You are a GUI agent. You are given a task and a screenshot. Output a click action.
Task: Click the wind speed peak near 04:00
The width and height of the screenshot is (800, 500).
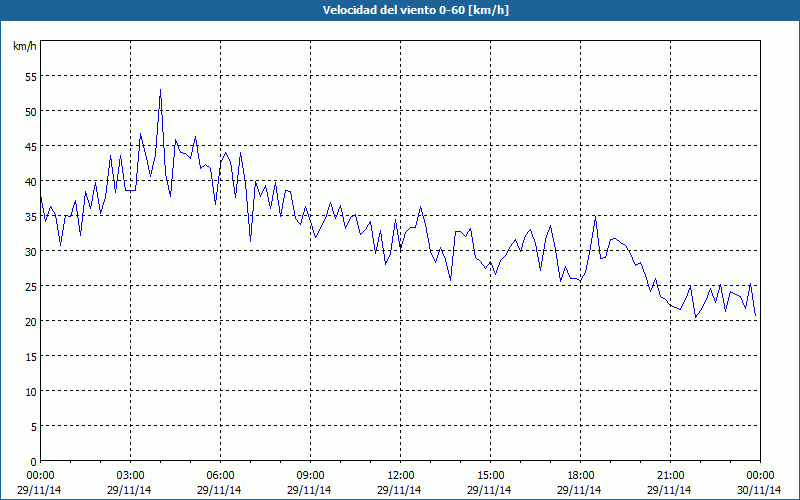click(x=160, y=90)
